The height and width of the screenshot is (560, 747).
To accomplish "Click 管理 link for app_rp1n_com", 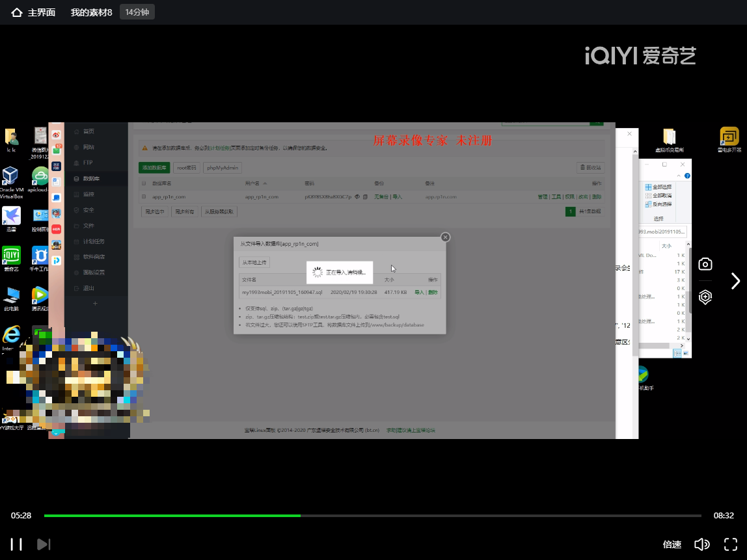I will pyautogui.click(x=542, y=196).
